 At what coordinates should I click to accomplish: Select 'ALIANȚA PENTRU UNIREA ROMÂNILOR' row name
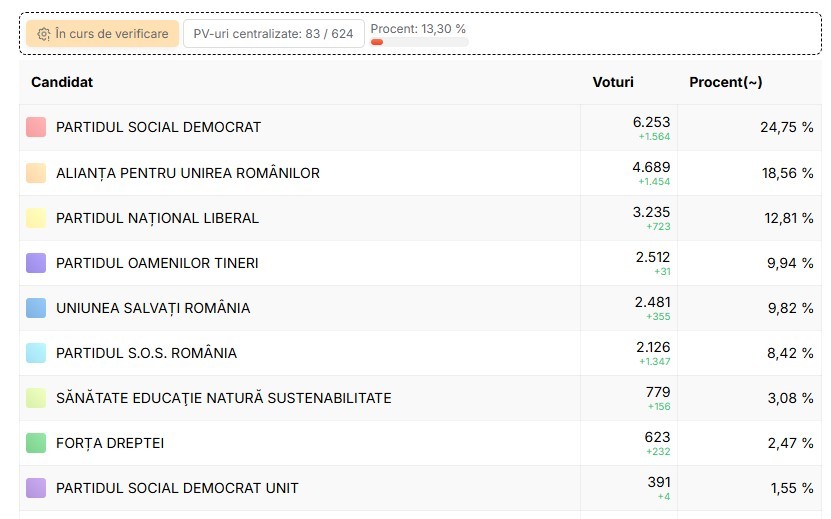click(188, 173)
